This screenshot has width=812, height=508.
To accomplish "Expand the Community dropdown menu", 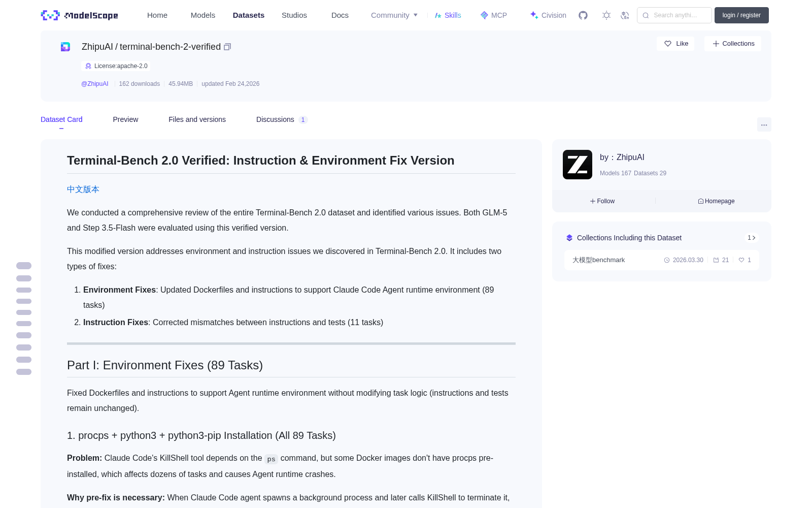I will click(394, 15).
